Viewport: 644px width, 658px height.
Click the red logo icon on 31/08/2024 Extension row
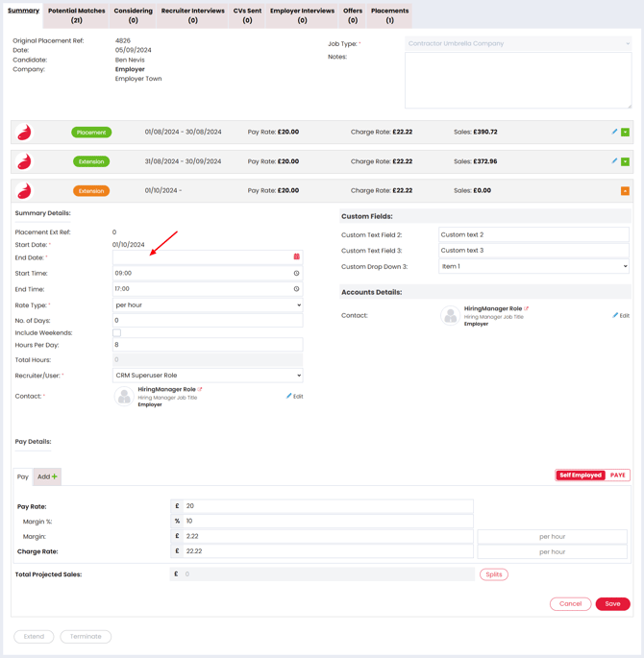point(24,161)
